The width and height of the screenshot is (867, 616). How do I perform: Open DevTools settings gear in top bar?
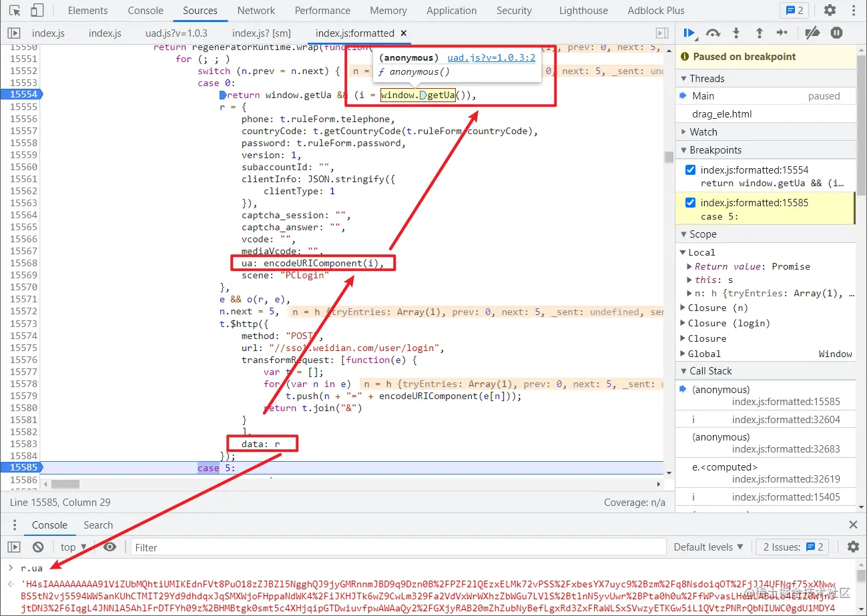830,11
